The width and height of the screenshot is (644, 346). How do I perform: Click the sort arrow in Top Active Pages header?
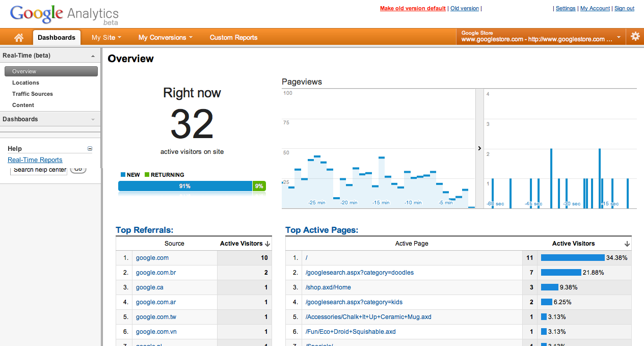coord(627,243)
